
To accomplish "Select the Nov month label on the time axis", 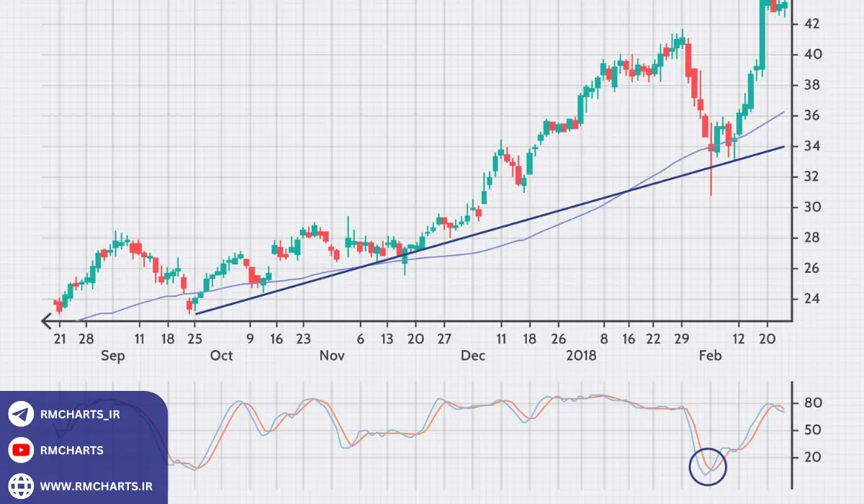I will tap(332, 356).
